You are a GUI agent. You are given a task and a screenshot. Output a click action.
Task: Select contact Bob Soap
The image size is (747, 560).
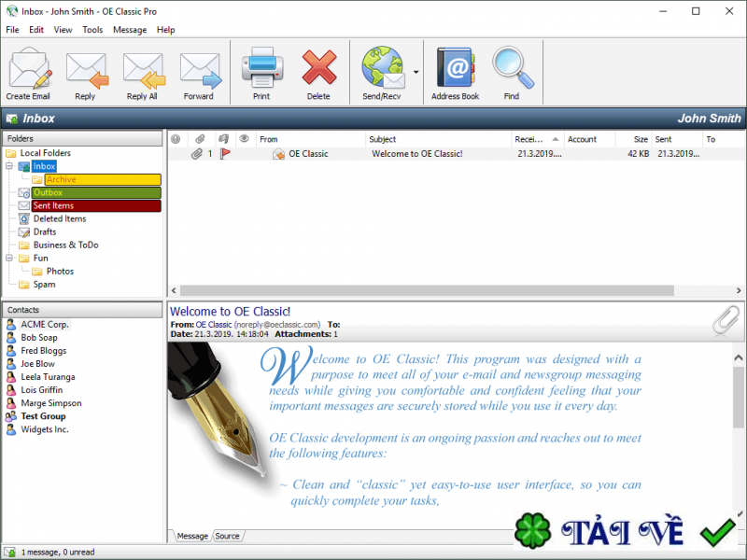click(x=39, y=338)
